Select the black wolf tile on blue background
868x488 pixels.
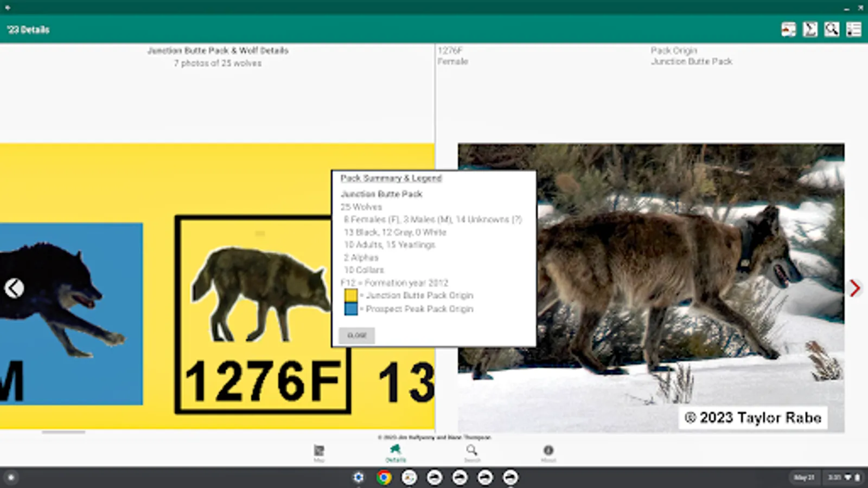point(71,313)
